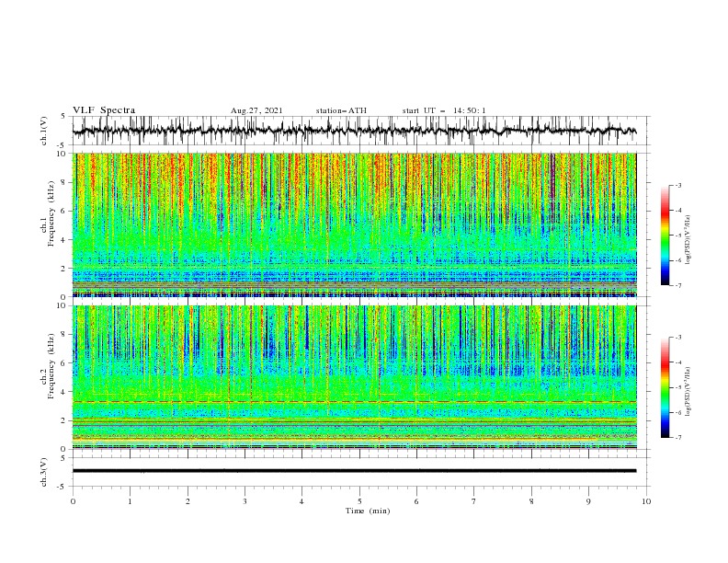Click the "8" kHz tick on ch.2 spectrogram
The height and width of the screenshot is (563, 728).
[x=65, y=335]
